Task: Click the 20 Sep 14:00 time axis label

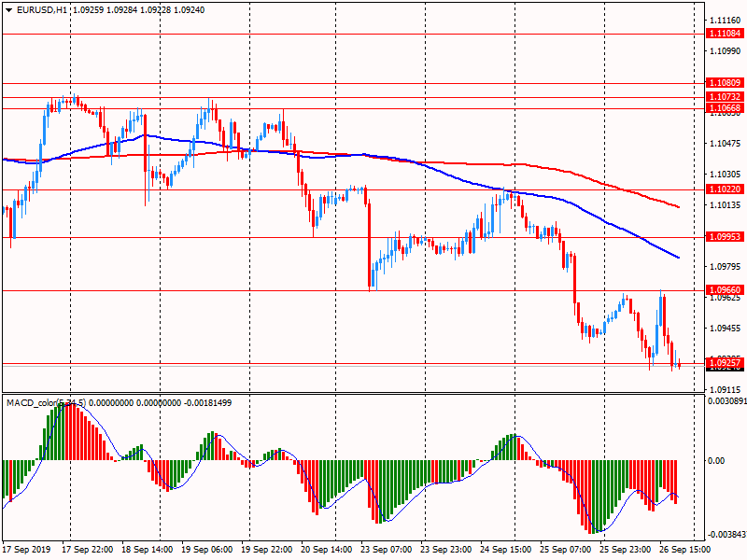Action: tap(327, 550)
